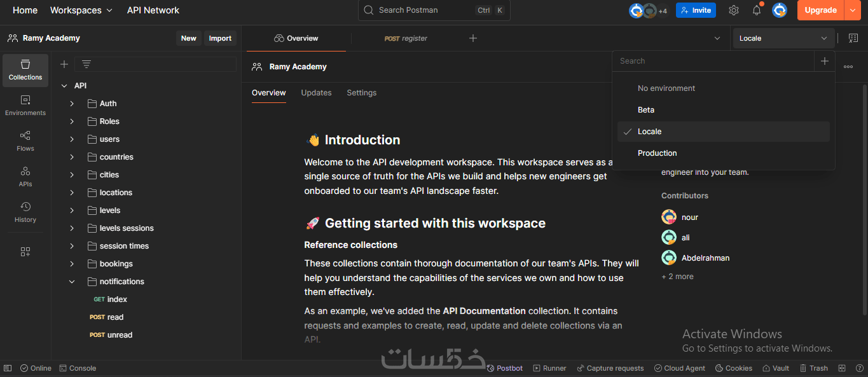
Task: Click the plus icon to create collection
Action: pos(64,64)
